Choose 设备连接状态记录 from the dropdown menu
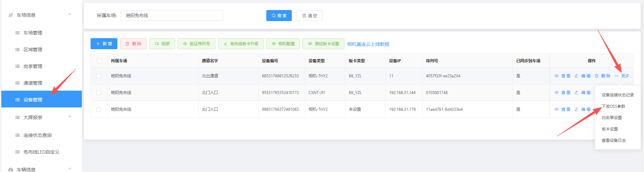Screen dimensions: 644x172 [x=618, y=95]
